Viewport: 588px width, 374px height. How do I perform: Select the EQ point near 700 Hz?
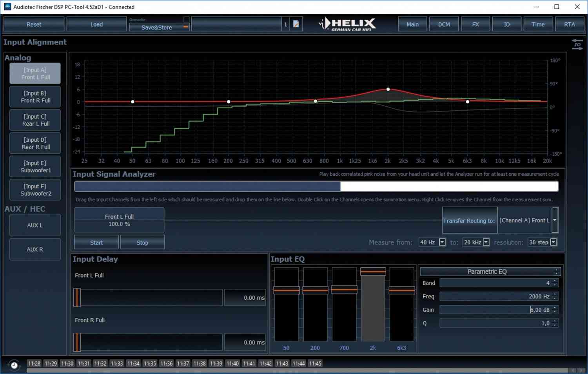pos(316,101)
